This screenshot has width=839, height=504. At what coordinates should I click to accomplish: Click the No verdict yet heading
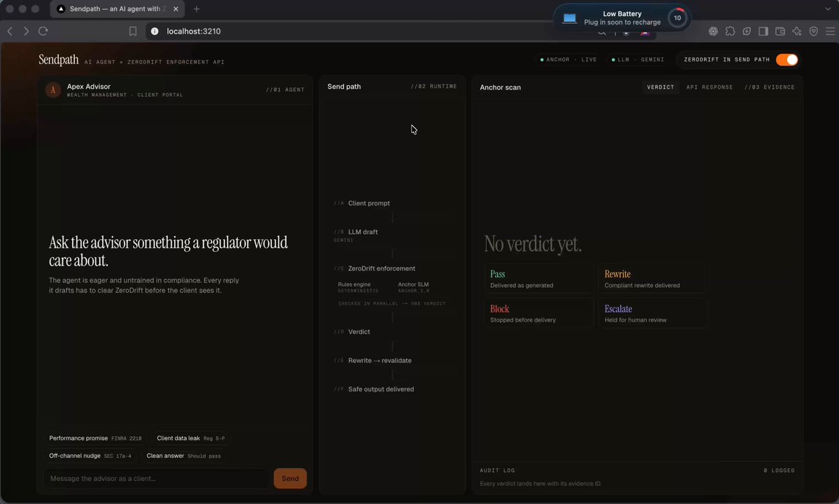533,244
